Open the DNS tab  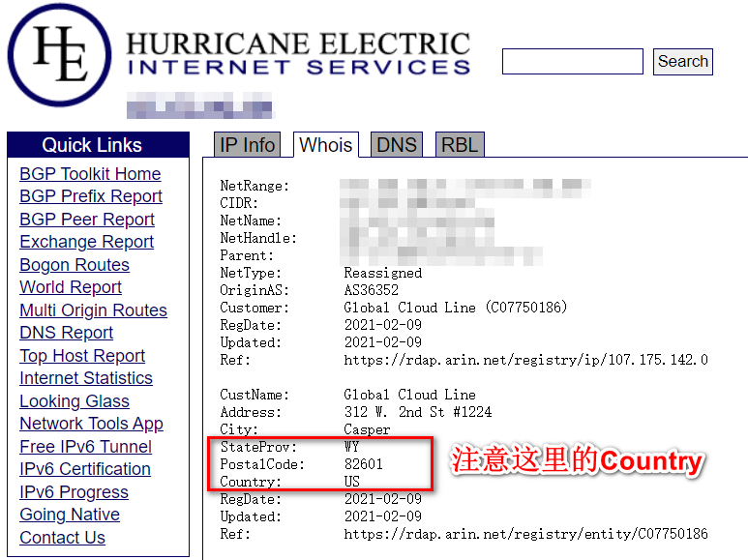397,144
